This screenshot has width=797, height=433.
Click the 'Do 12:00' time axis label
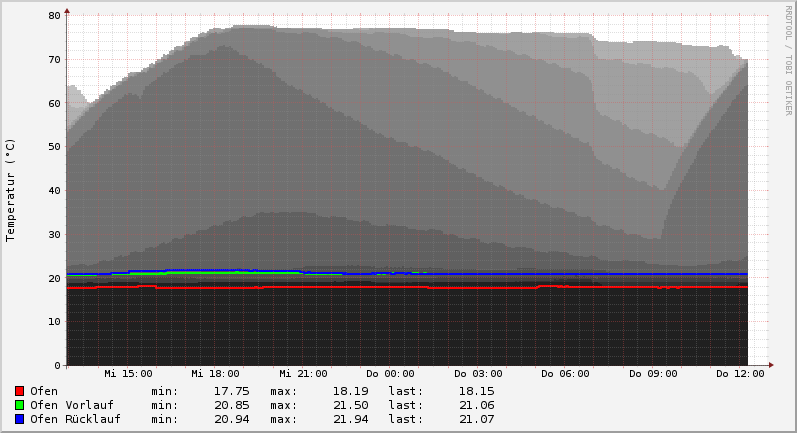click(740, 374)
